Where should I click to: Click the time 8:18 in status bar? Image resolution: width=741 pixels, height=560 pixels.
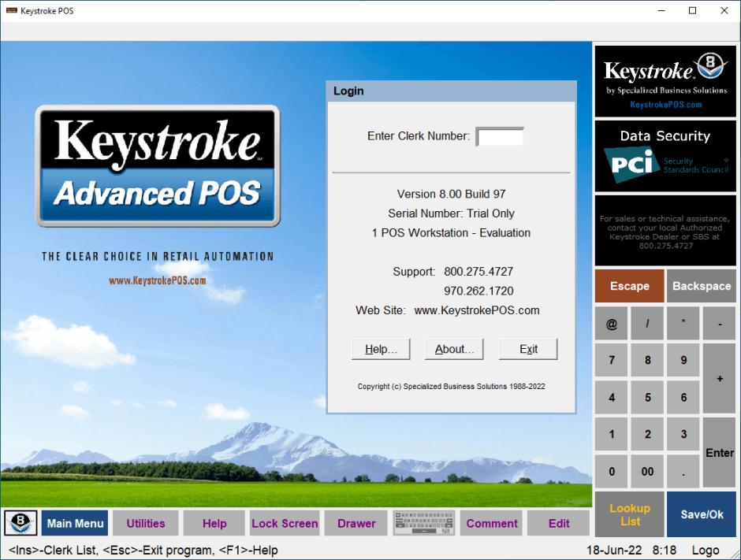[x=665, y=550]
